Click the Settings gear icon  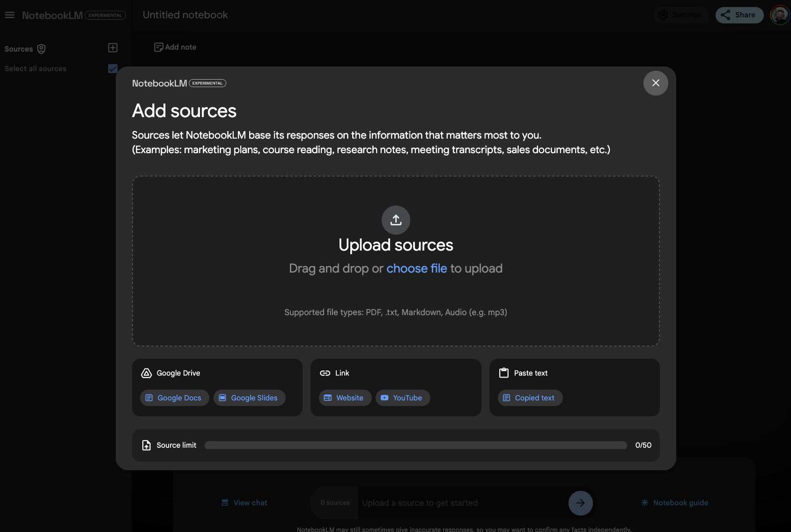(663, 15)
